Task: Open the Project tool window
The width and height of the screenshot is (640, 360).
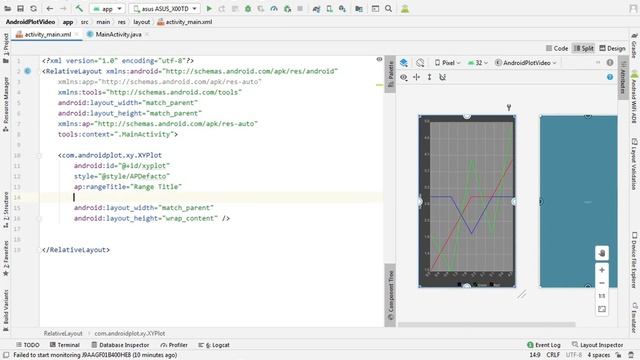Action: click(6, 47)
